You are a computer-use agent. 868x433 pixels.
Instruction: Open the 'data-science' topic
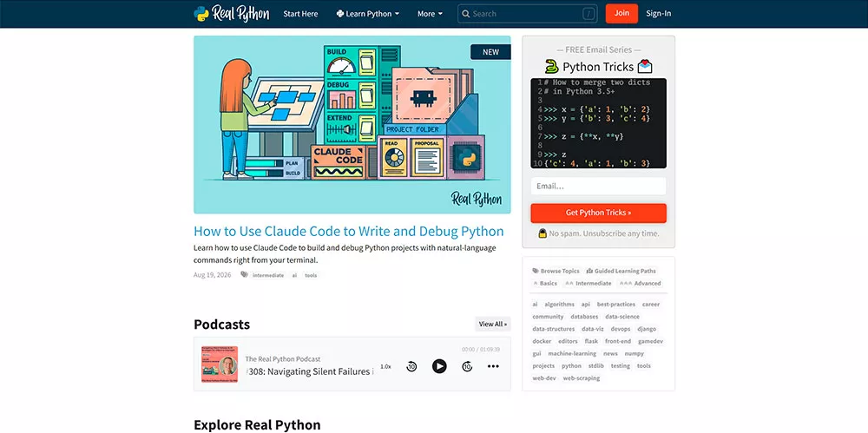click(622, 317)
